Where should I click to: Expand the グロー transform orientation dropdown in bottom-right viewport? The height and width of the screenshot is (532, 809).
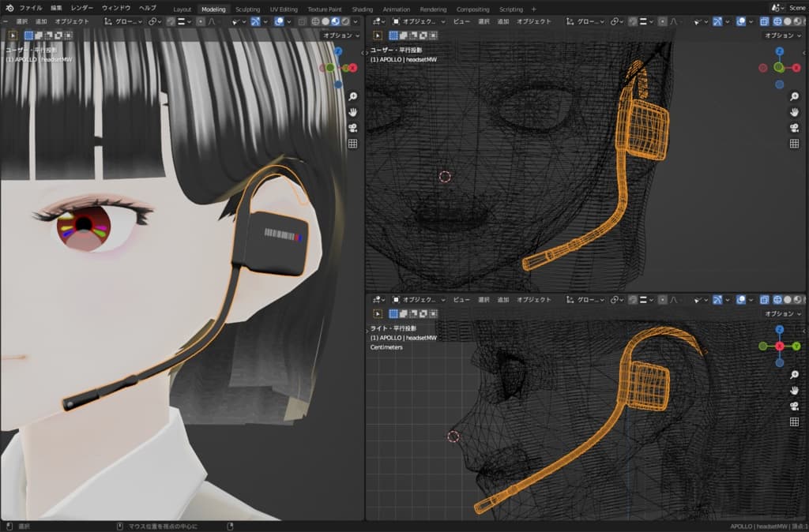click(585, 300)
